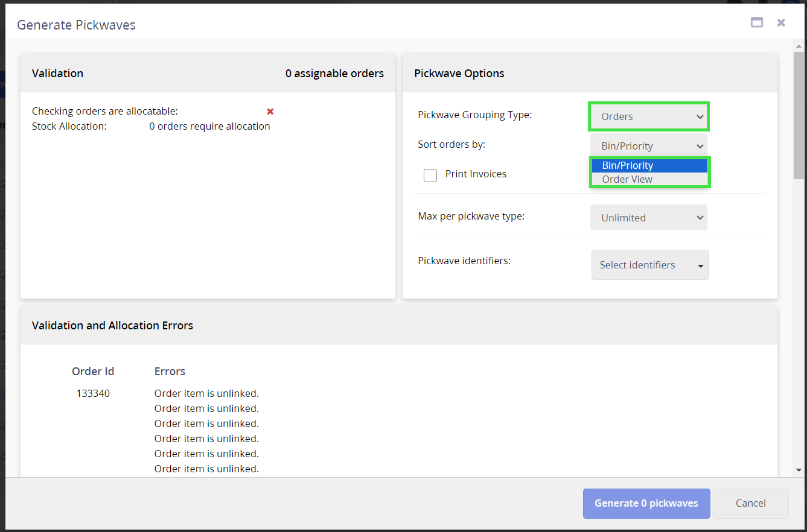This screenshot has height=532, width=807.
Task: Click the red X validation failure icon
Action: (x=270, y=112)
